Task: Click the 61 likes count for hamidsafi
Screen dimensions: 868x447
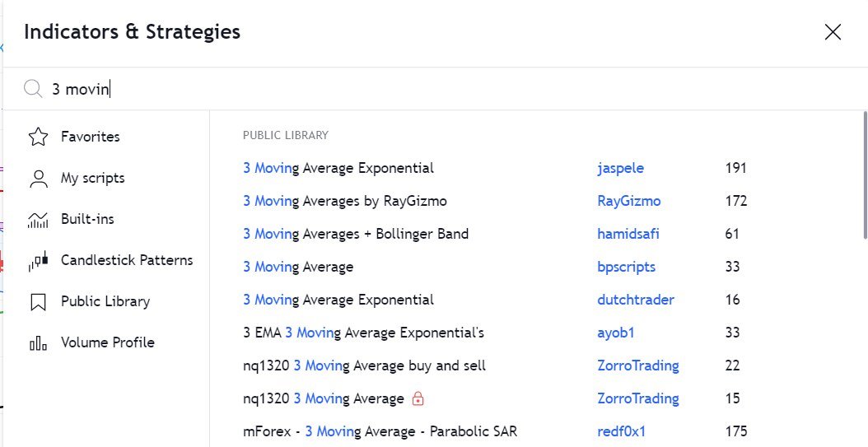Action: coord(732,234)
